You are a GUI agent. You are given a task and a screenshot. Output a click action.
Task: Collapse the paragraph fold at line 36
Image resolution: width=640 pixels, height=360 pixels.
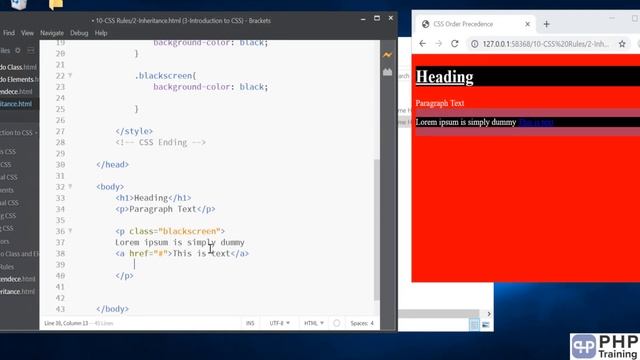pos(70,231)
